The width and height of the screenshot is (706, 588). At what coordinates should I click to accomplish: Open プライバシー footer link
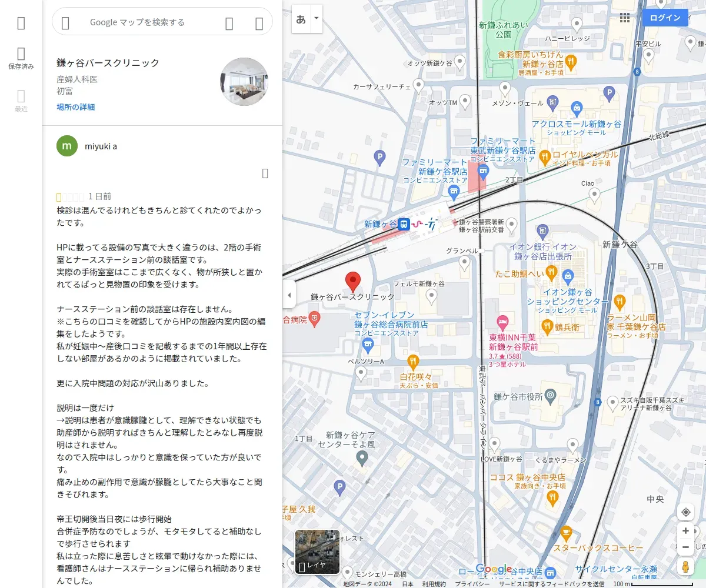coord(472,584)
